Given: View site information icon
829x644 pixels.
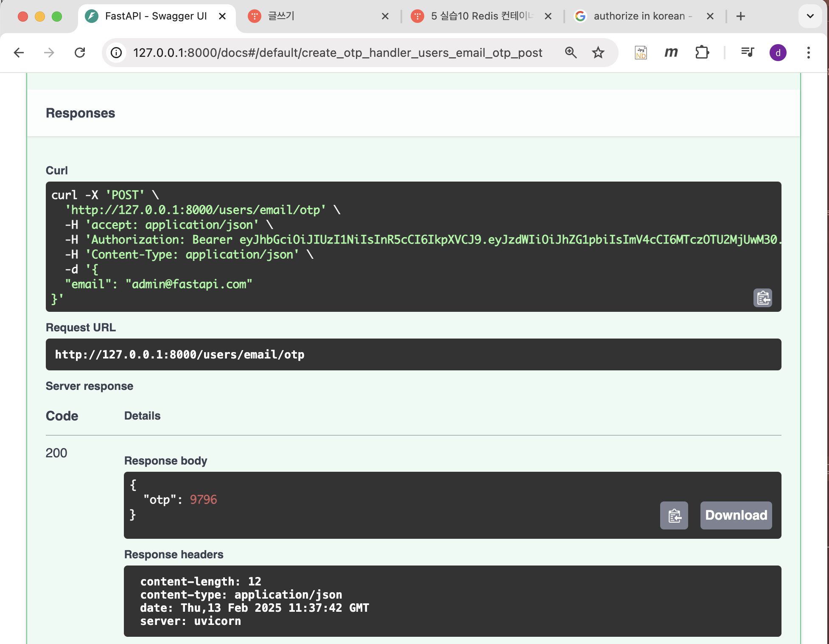Looking at the screenshot, I should pos(116,53).
